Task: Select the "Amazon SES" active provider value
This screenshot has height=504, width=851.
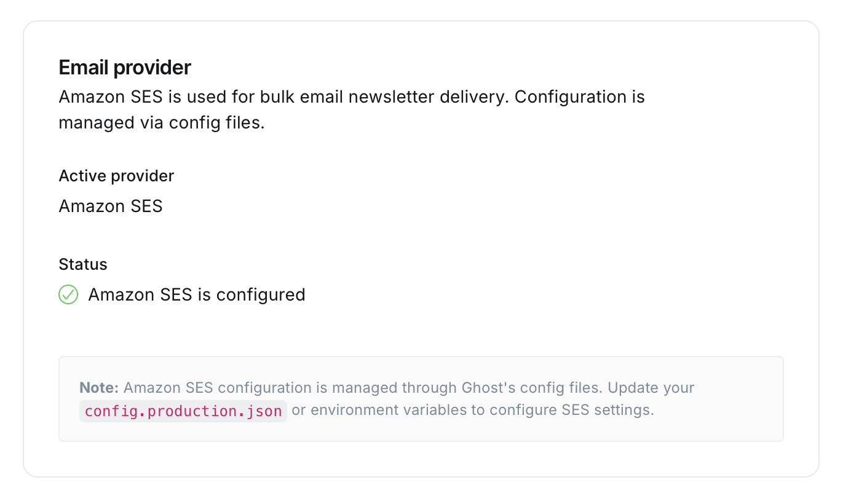Action: 111,206
